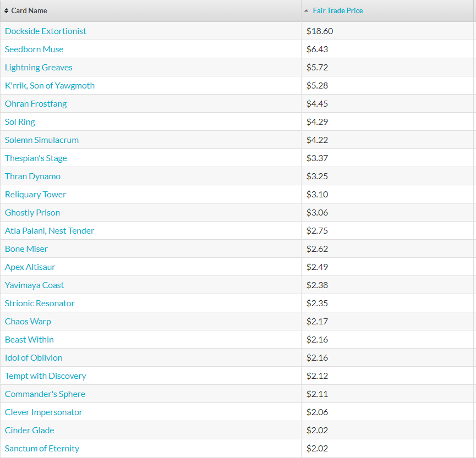Select the $2.35 price cell
The width and height of the screenshot is (476, 458).
click(387, 304)
